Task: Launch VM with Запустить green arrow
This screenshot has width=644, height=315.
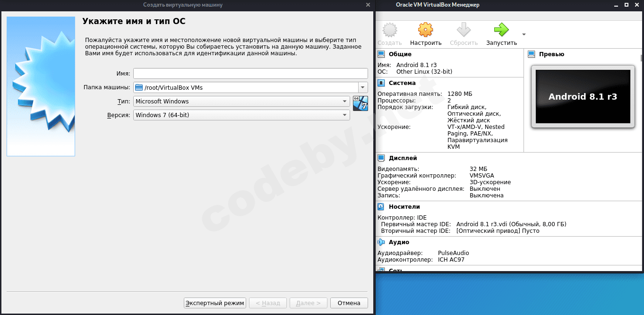Action: pyautogui.click(x=501, y=30)
